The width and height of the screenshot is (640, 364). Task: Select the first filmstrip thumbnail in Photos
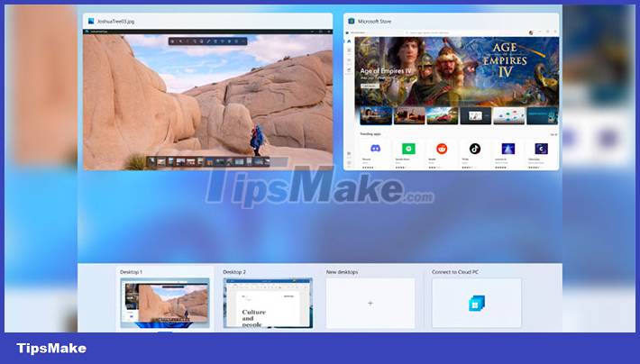click(x=151, y=162)
